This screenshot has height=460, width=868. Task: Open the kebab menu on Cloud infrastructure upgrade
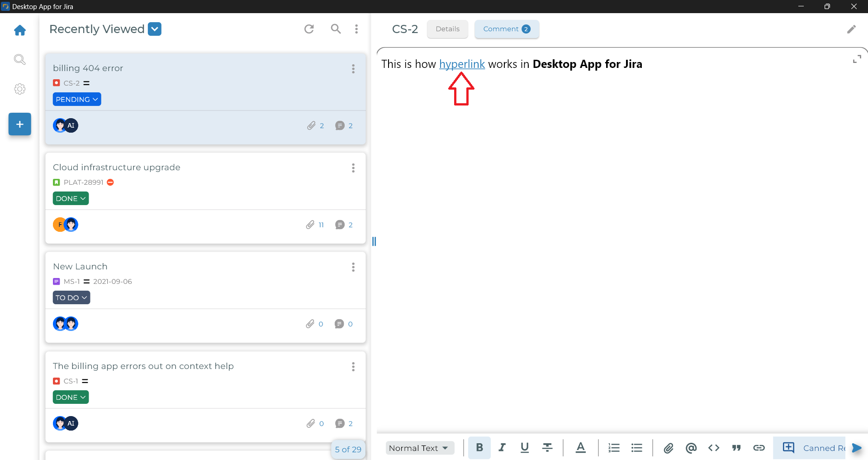pos(353,168)
